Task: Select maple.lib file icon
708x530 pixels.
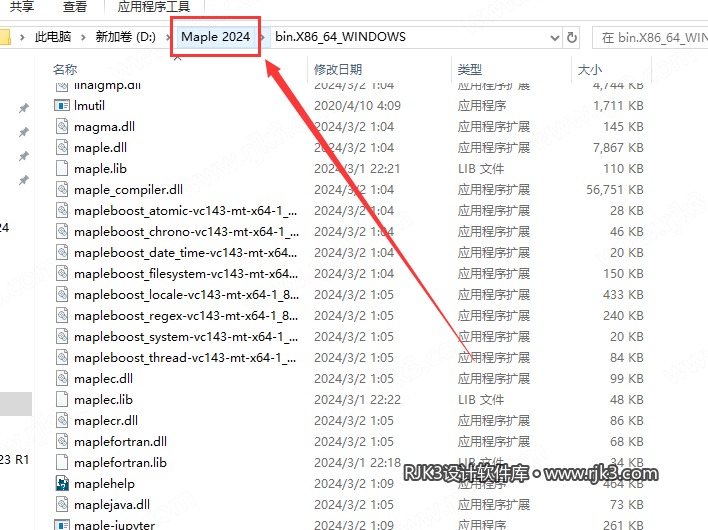Action: click(62, 168)
